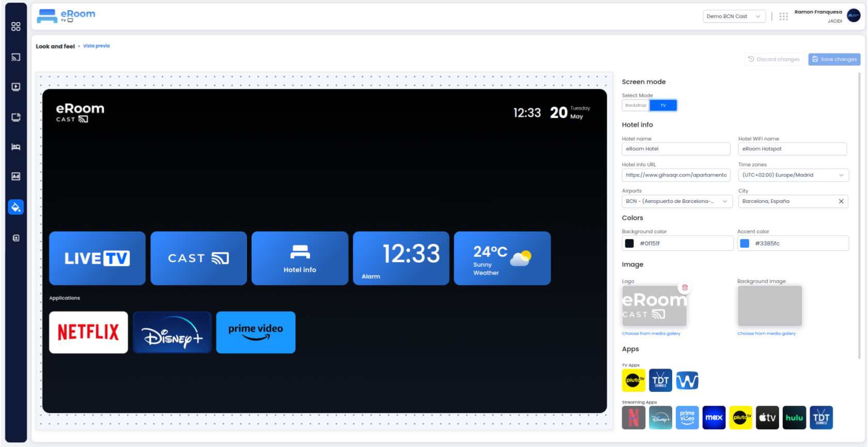Toggle Netflix selection in Streaming Apps
Screen dimensions: 868x447
634,418
